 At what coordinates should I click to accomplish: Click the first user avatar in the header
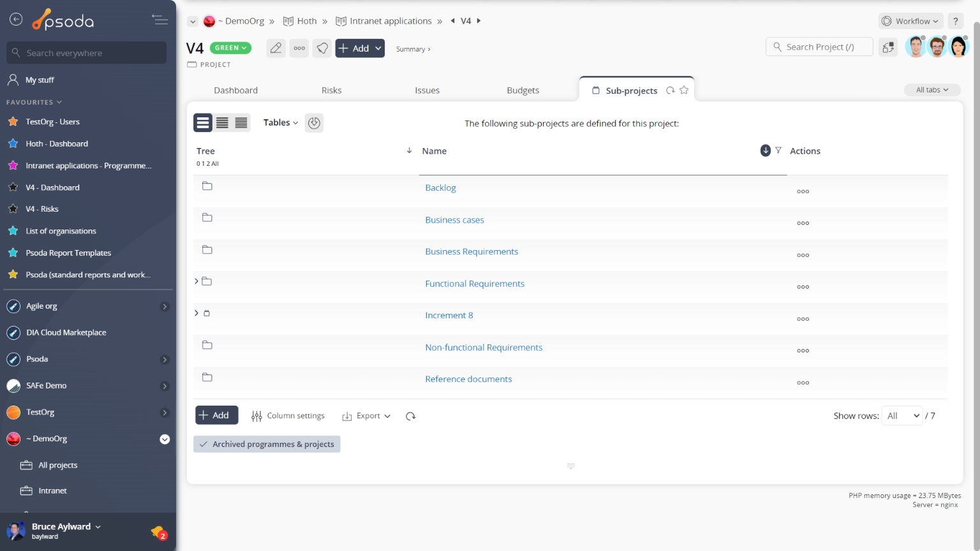pos(916,47)
